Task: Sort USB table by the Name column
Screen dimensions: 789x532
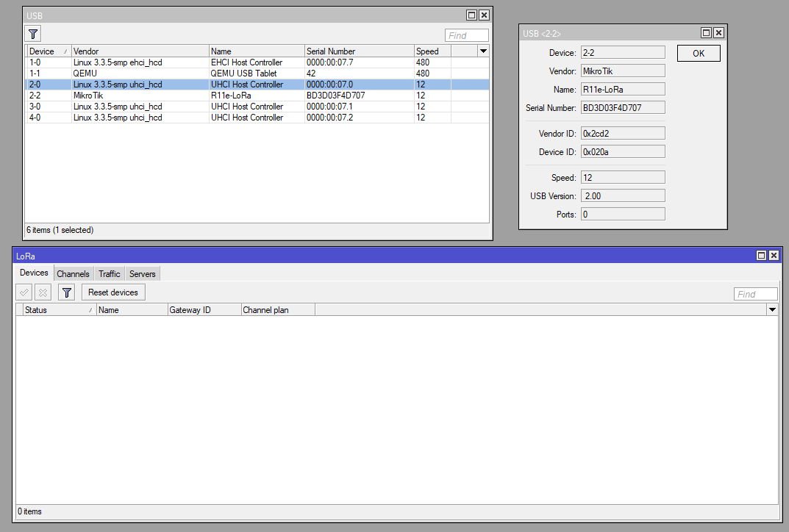Action: [x=257, y=51]
